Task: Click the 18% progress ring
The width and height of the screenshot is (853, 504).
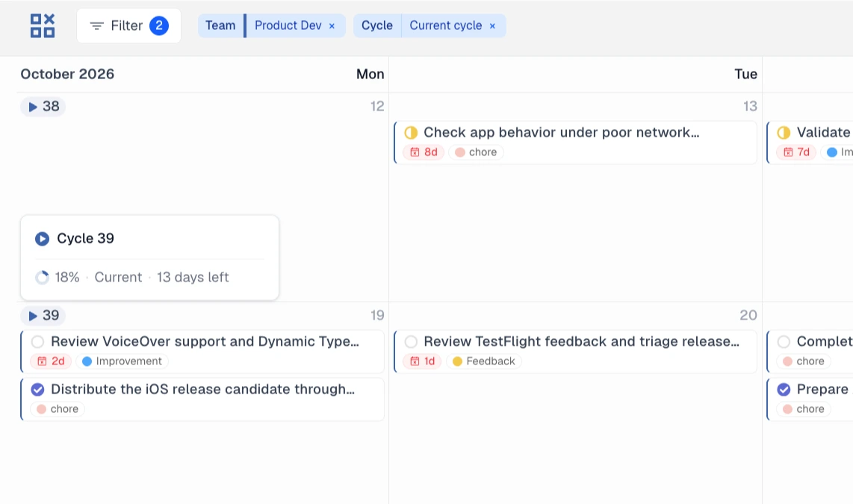Action: click(x=42, y=277)
